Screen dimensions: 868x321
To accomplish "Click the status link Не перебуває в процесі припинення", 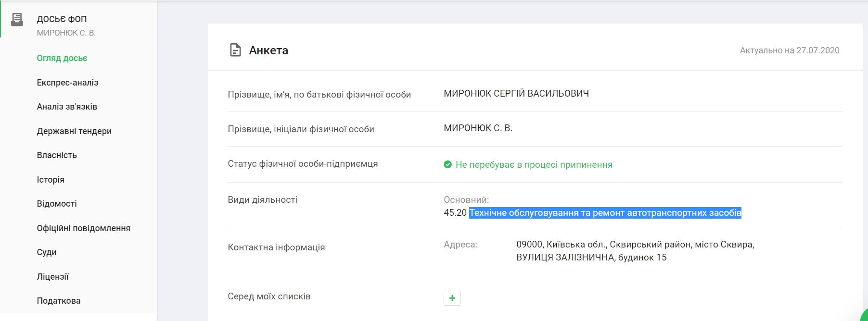I will [534, 165].
